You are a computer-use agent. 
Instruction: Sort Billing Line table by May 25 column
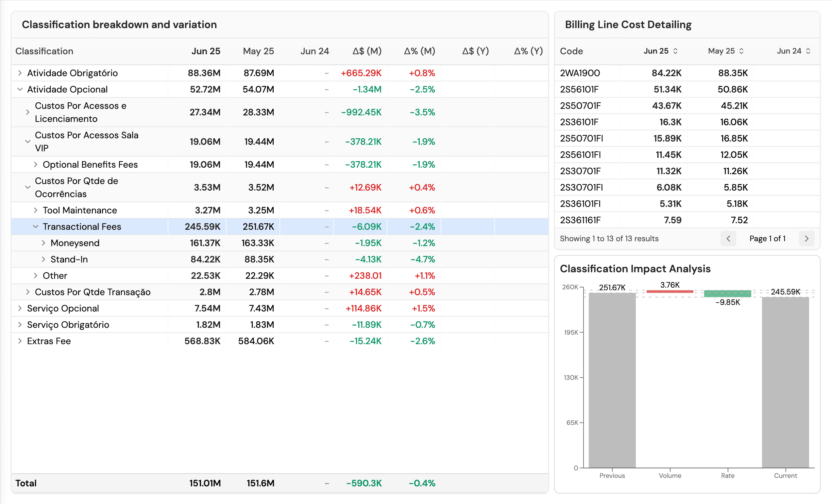tap(741, 51)
